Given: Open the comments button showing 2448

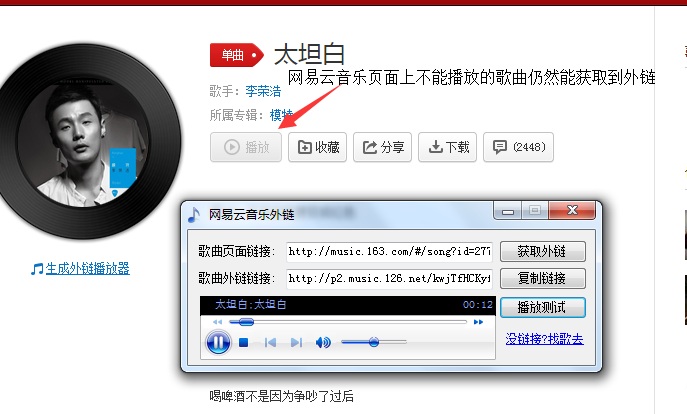Looking at the screenshot, I should coord(518,147).
